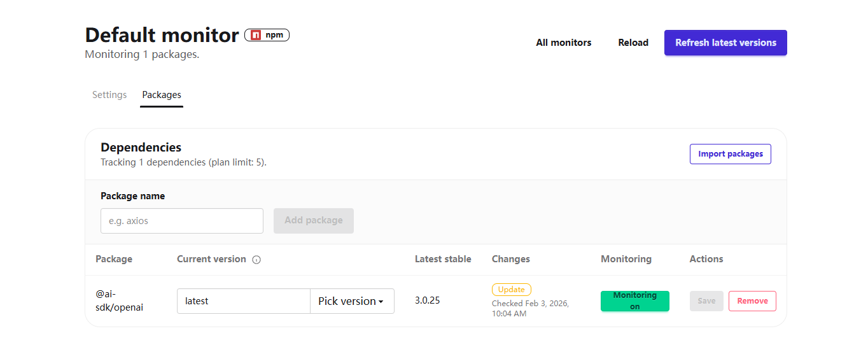Screen dimensions: 868x359
Task: Go to All monitors
Action: click(x=564, y=43)
